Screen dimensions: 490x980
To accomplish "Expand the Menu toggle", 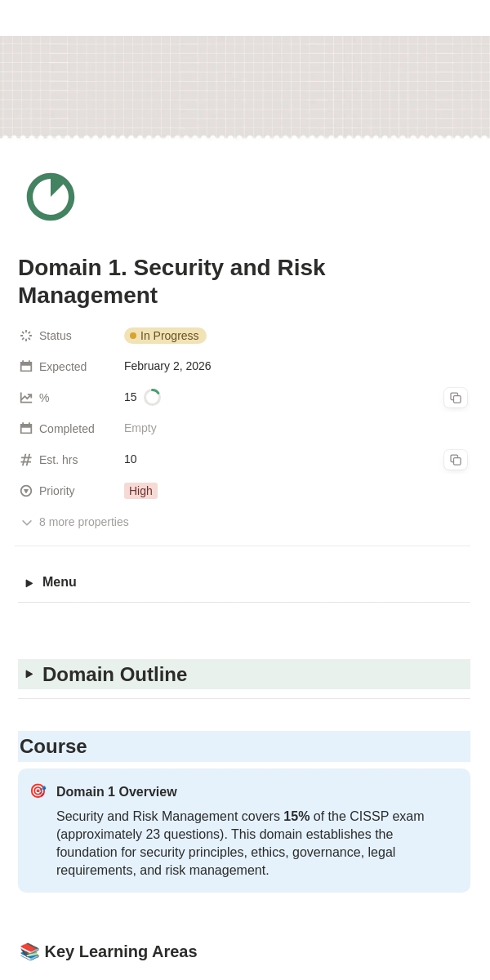I will click(29, 583).
